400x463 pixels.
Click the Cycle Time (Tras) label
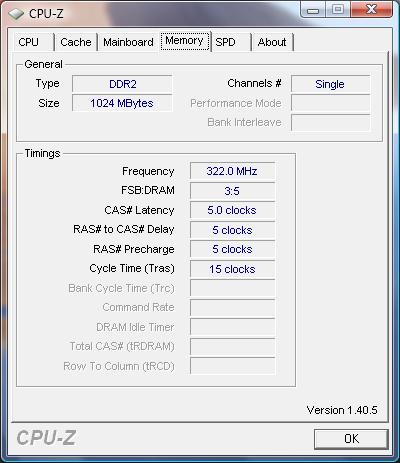click(x=132, y=268)
